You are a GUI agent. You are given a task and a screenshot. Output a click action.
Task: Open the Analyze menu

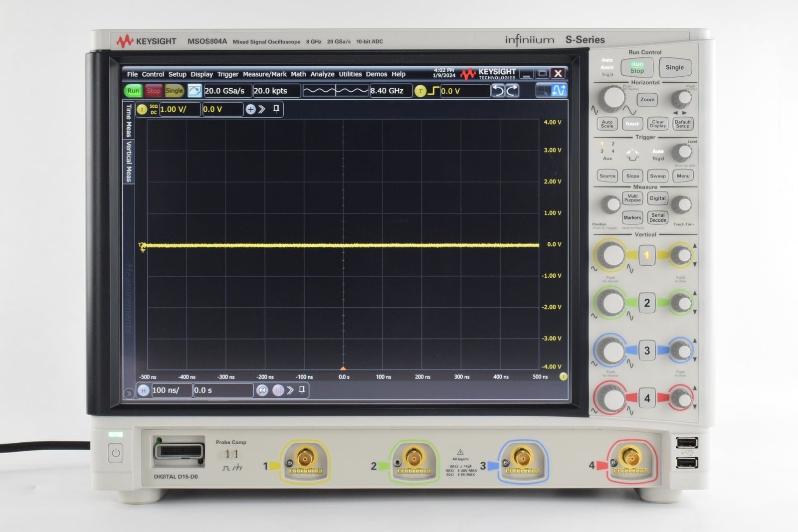click(x=322, y=74)
